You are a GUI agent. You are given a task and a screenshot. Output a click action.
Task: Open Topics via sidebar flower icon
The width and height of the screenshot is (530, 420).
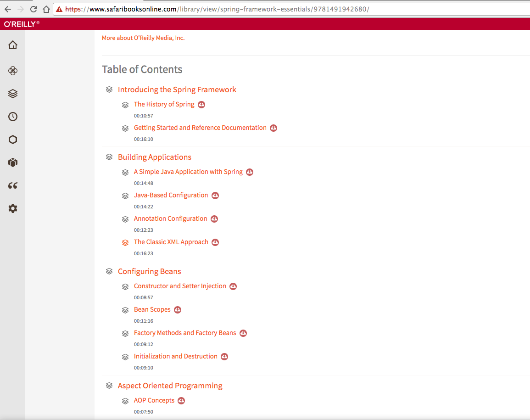pos(13,71)
